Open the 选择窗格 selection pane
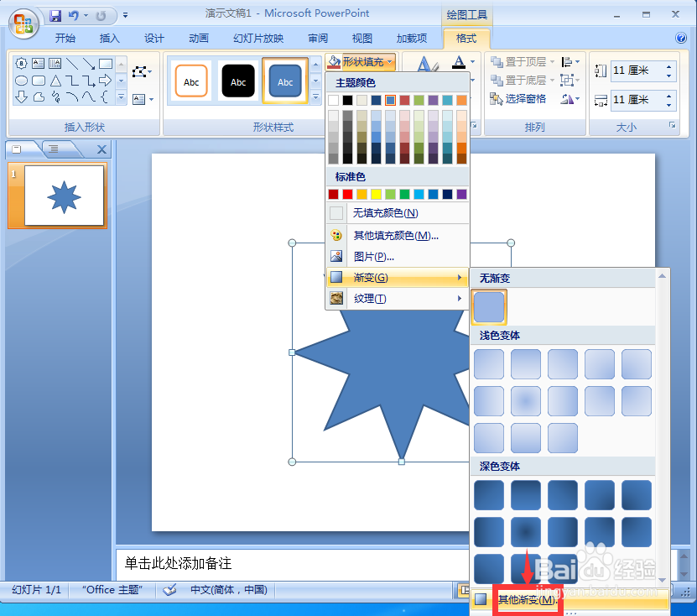The image size is (697, 616). coord(518,99)
